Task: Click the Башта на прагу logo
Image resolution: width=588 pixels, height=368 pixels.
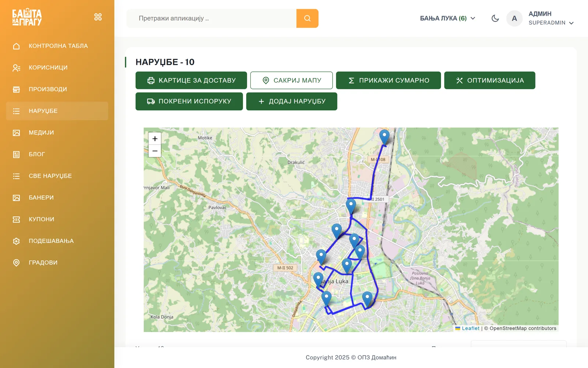Action: pyautogui.click(x=27, y=17)
